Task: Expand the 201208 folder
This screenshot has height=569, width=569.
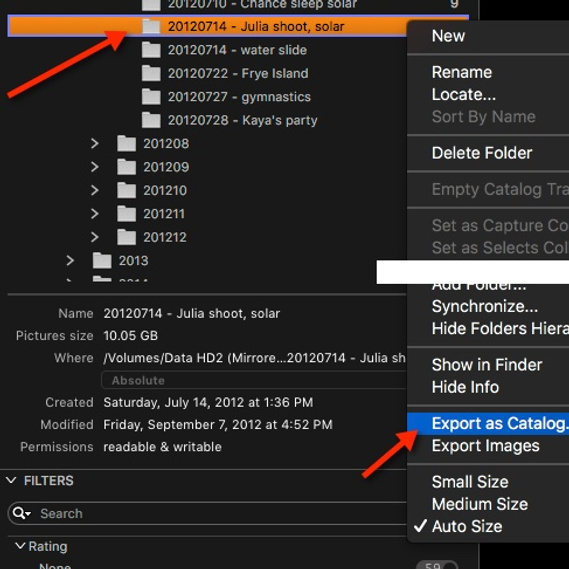Action: 94,143
